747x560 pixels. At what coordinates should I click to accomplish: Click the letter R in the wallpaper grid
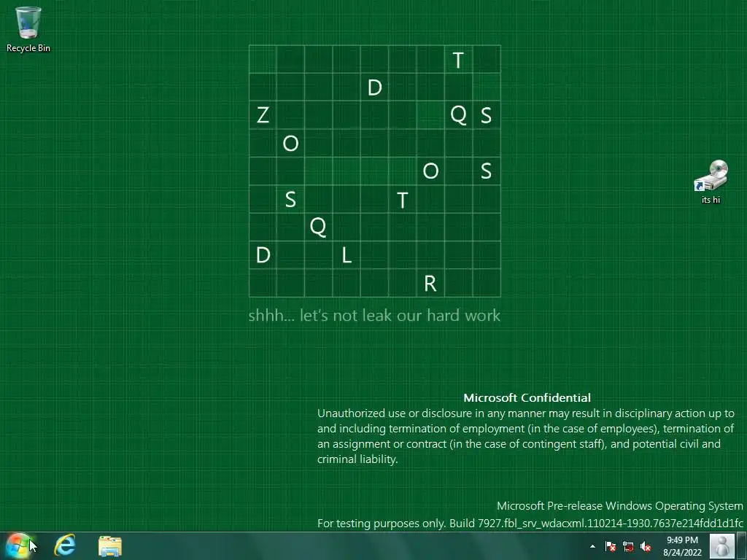[430, 284]
